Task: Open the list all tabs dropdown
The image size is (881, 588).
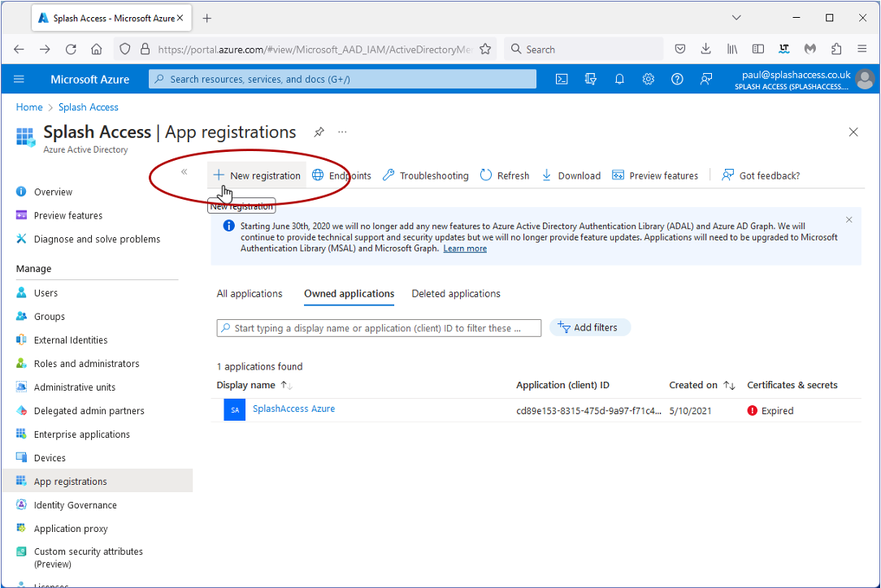Action: coord(736,18)
